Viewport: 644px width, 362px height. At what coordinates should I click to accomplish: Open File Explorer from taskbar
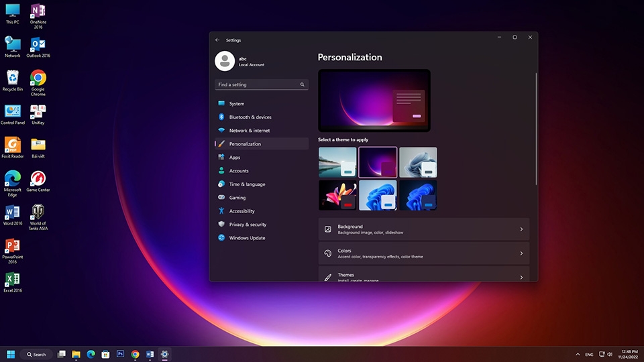76,354
